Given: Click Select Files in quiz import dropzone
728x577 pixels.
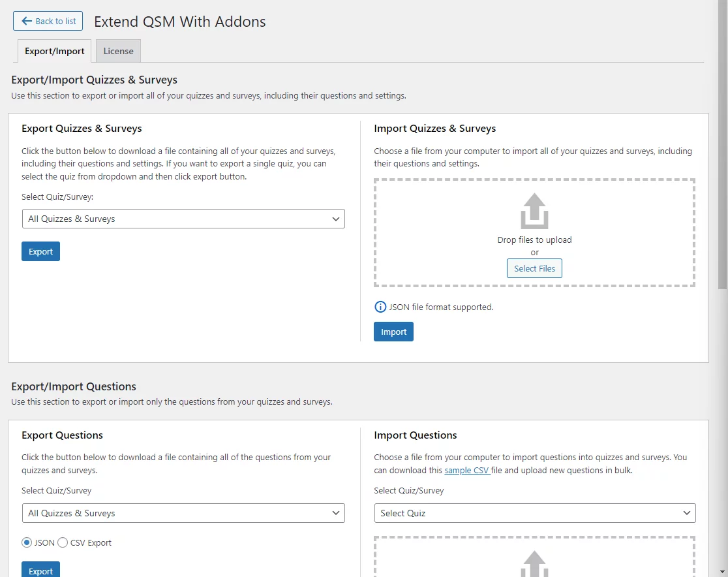Looking at the screenshot, I should tap(534, 268).
